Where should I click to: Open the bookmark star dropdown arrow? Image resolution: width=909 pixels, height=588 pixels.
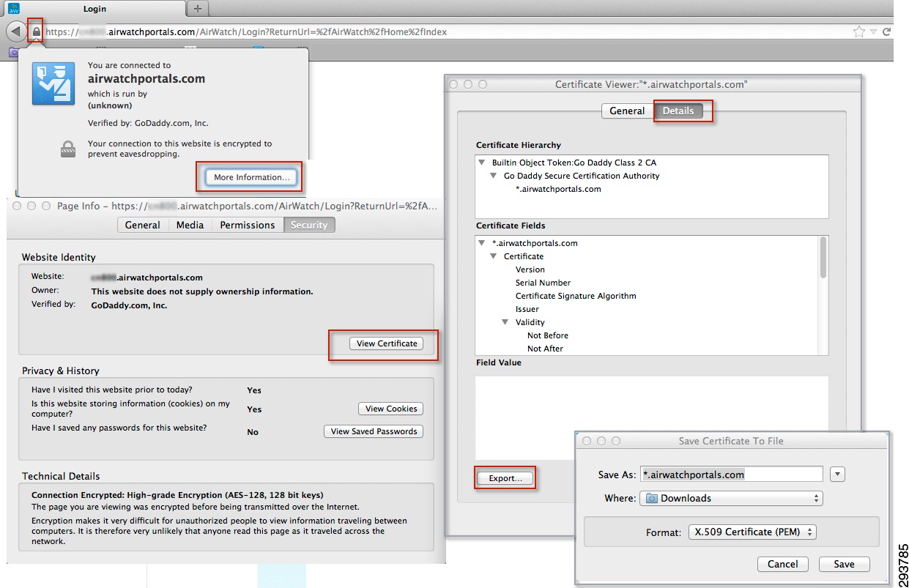tap(873, 32)
